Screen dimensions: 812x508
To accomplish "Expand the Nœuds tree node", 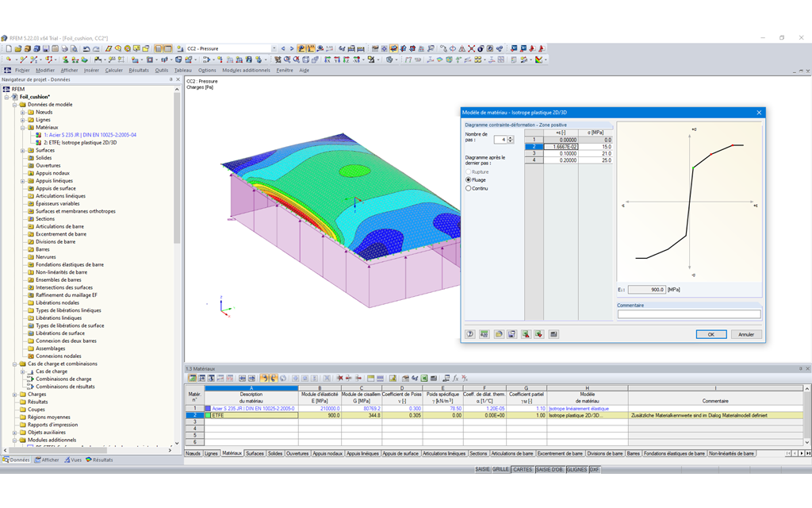I will pyautogui.click(x=23, y=112).
